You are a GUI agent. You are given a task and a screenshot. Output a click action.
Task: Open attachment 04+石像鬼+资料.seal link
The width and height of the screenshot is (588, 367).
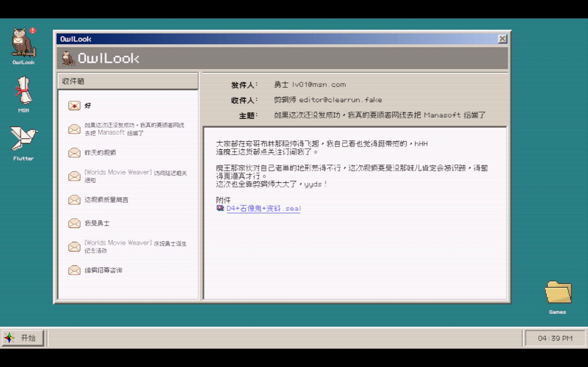[263, 209]
